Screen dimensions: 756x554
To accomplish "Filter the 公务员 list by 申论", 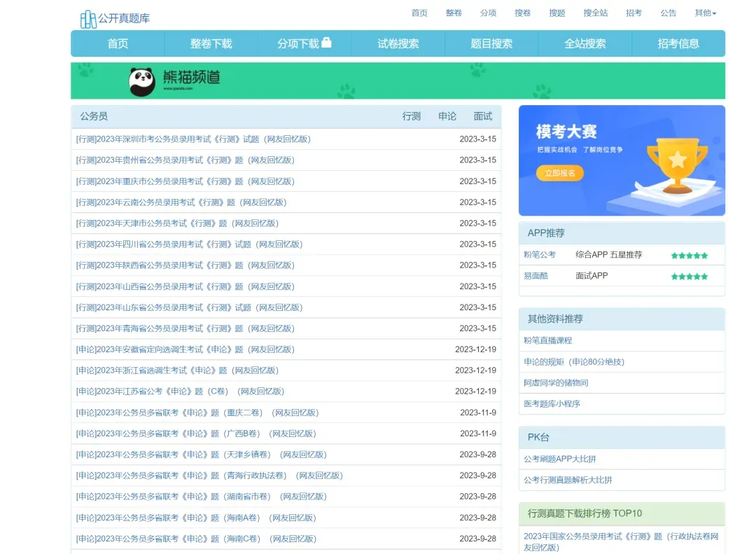I will pyautogui.click(x=447, y=116).
